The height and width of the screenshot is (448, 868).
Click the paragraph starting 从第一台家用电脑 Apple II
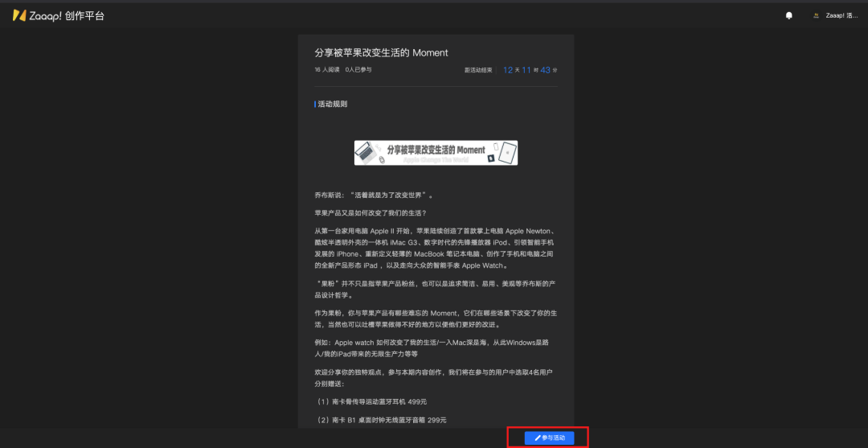point(436,248)
